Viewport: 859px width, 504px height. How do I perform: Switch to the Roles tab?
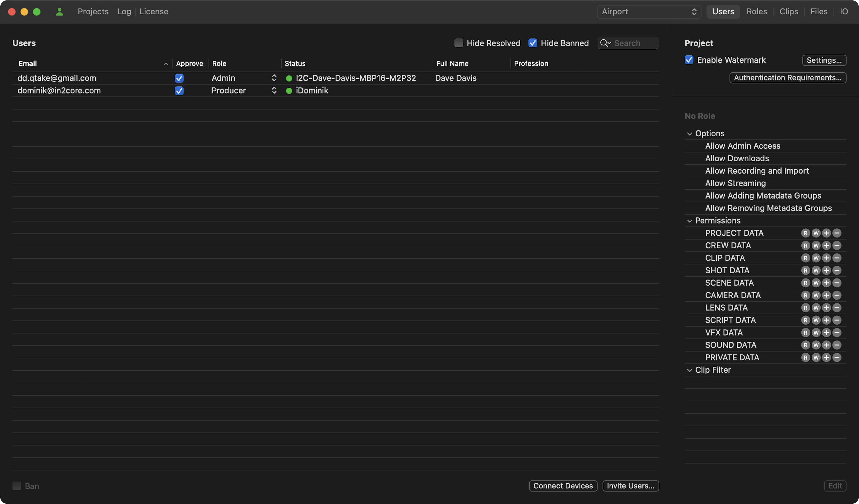coord(756,12)
